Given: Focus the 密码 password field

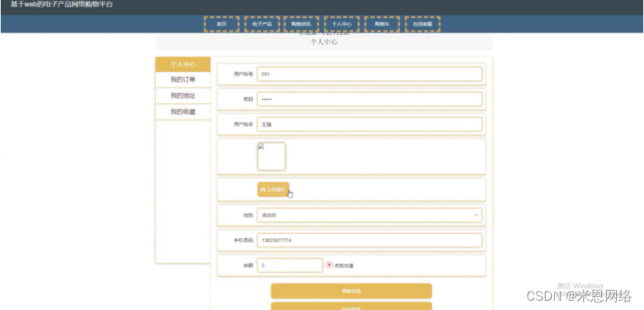Looking at the screenshot, I should coord(369,99).
